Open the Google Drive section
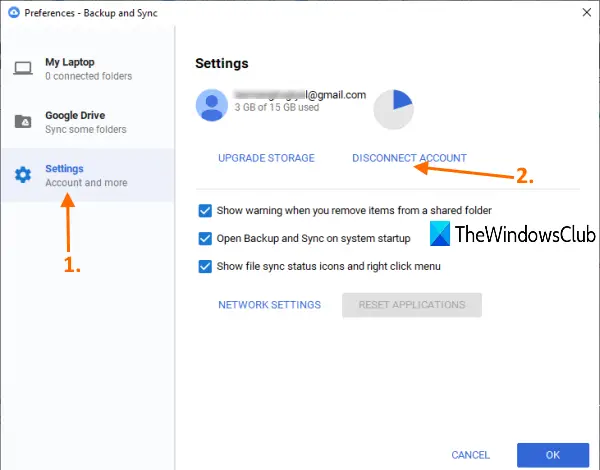The height and width of the screenshot is (470, 600). tap(88, 122)
